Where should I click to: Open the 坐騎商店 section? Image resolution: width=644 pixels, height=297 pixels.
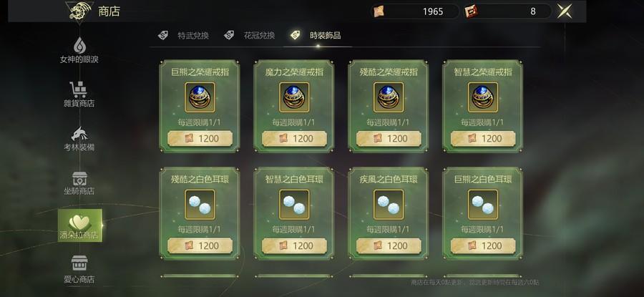[x=79, y=183]
